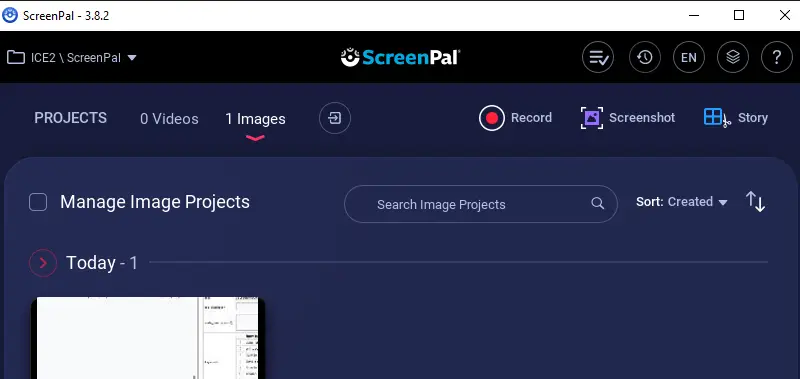The height and width of the screenshot is (379, 800).
Task: Open the checklist icon in top bar
Action: point(597,57)
